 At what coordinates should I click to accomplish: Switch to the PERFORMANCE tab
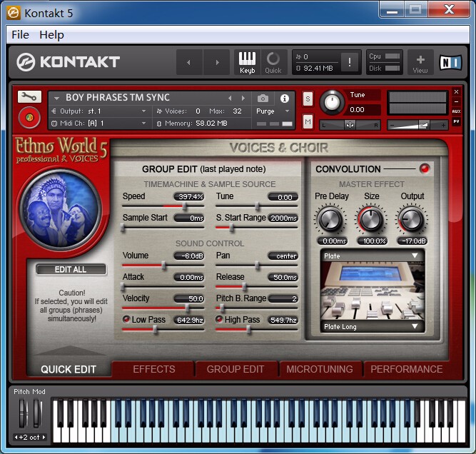click(406, 369)
